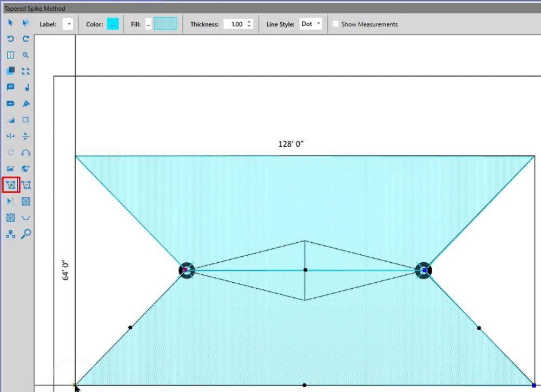Image resolution: width=541 pixels, height=392 pixels.
Task: Open the Label dropdown
Action: click(68, 24)
